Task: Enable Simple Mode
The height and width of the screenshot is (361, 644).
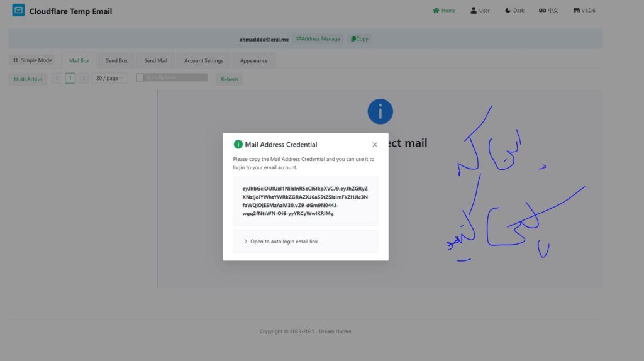Action: (x=33, y=60)
